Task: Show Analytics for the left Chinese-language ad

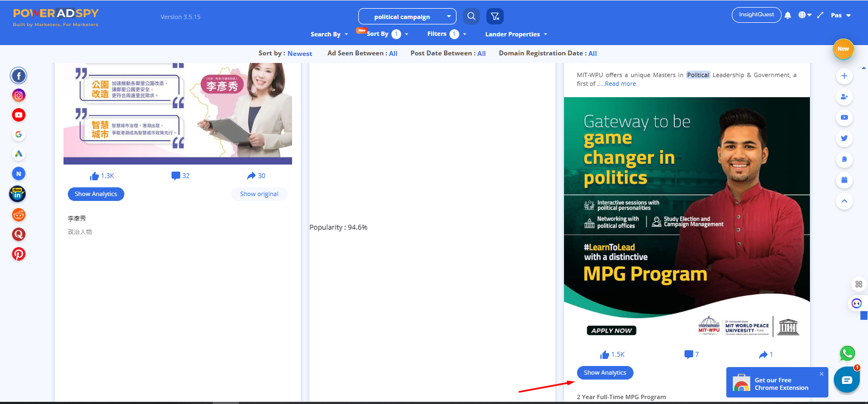Action: point(96,194)
